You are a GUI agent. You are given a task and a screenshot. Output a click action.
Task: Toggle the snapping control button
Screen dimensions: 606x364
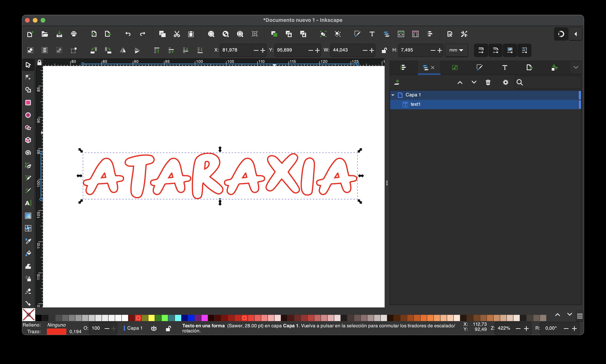561,34
